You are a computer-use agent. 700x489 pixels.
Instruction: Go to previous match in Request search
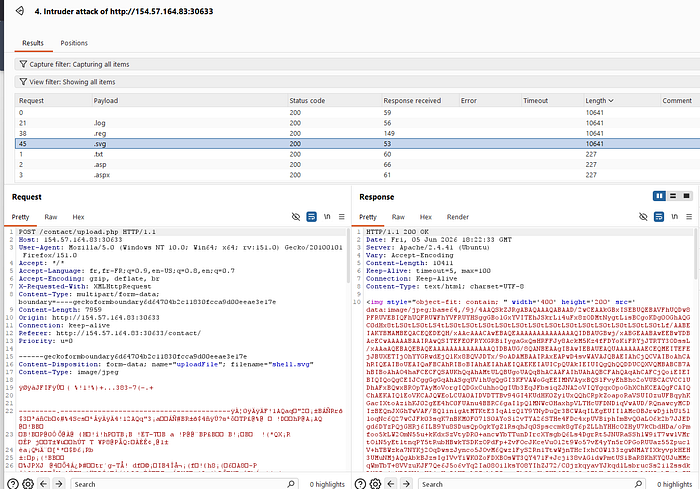click(43, 484)
